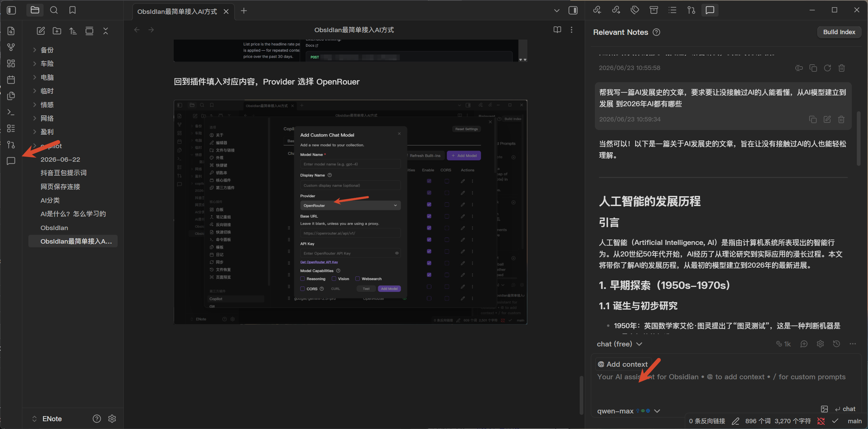The height and width of the screenshot is (429, 868).
Task: Create new canvas from the ribbon
Action: point(11,64)
